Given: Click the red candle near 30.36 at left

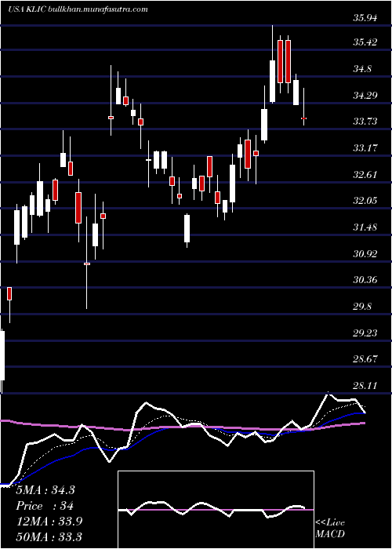Looking at the screenshot, I should (x=9, y=304).
